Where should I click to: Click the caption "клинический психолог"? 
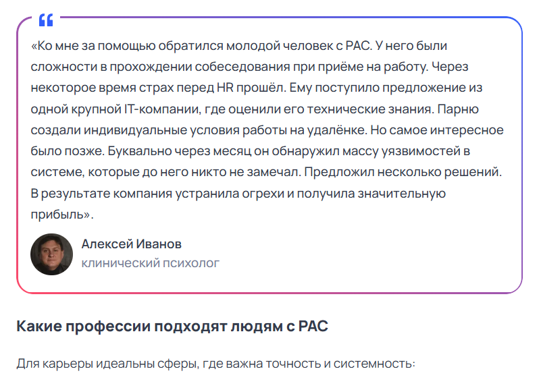(x=150, y=263)
